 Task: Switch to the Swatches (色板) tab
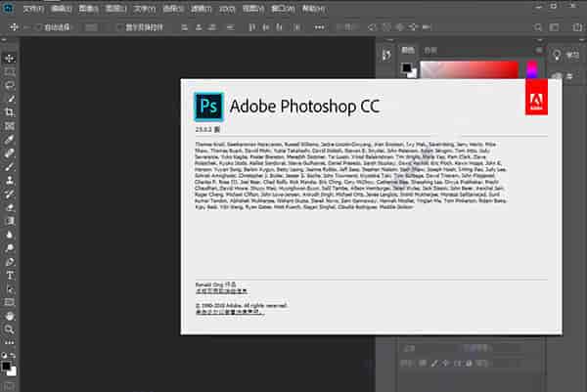pos(430,48)
